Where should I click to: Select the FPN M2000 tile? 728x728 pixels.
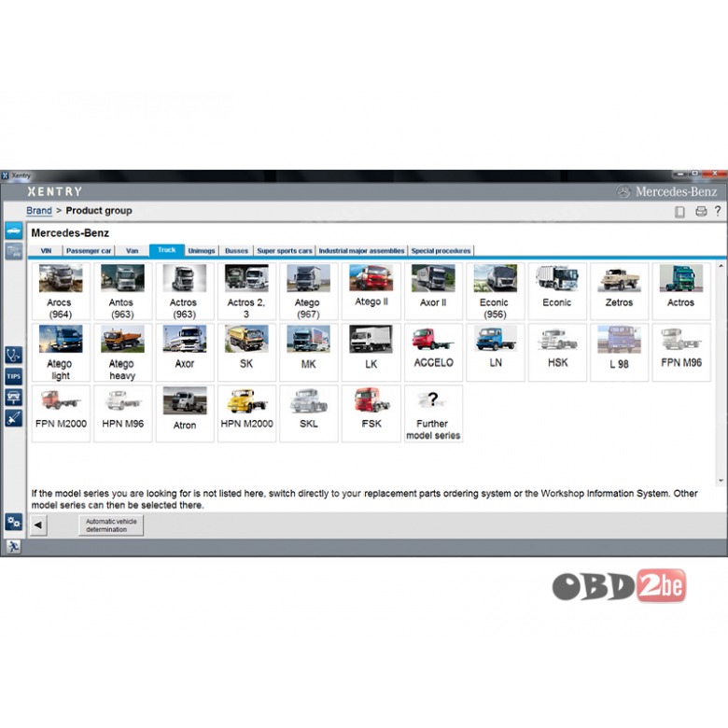point(61,413)
